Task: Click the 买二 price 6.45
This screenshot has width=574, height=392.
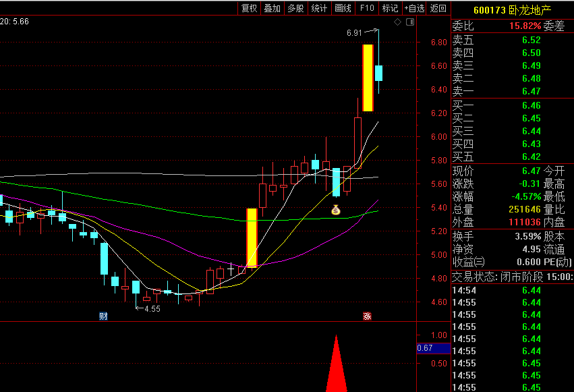Action: 532,118
